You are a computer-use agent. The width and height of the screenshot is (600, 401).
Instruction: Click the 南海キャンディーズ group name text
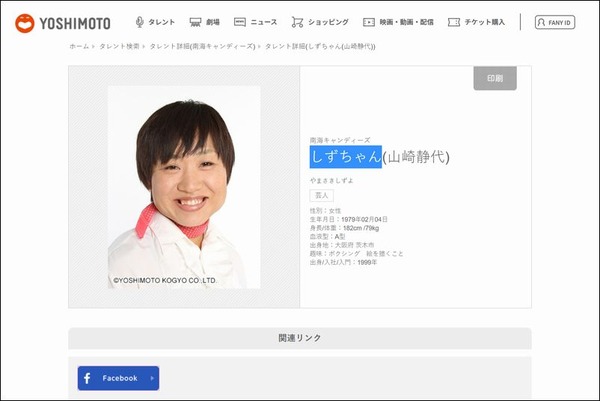pyautogui.click(x=340, y=140)
